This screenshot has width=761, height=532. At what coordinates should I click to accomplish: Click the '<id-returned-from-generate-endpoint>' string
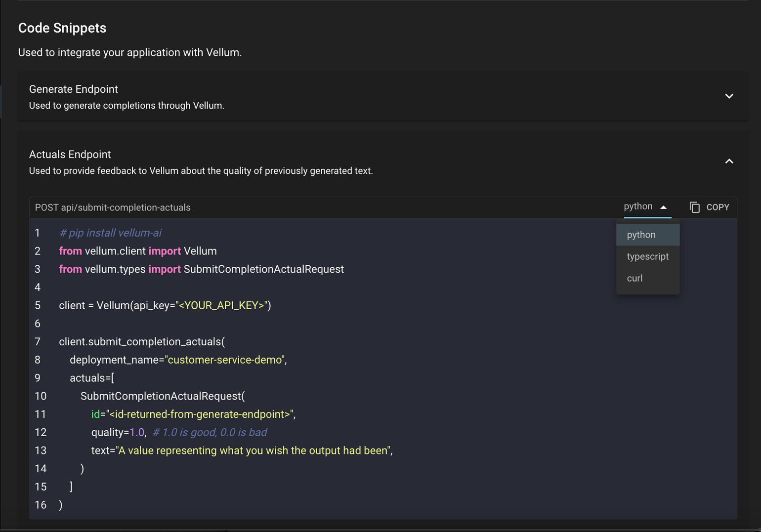[199, 414]
